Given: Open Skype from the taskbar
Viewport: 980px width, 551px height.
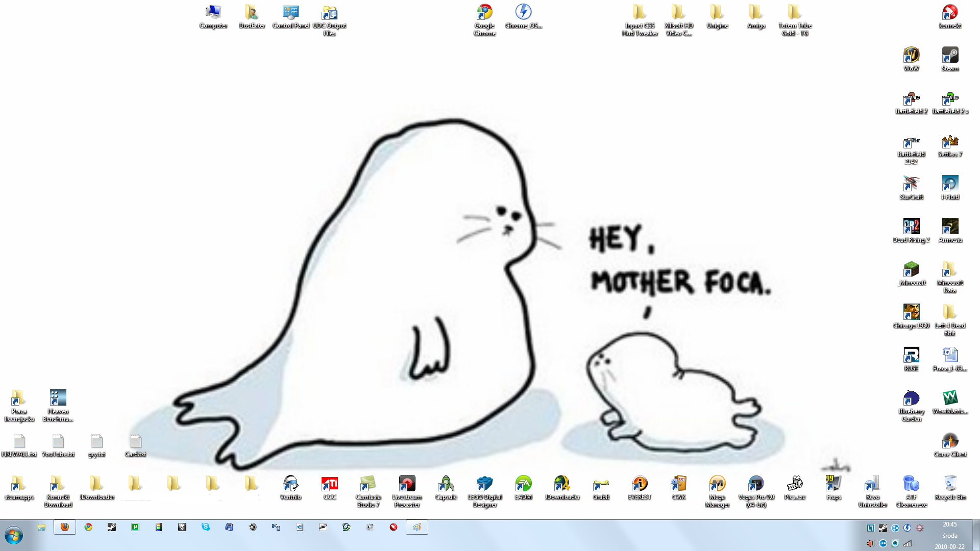Looking at the screenshot, I should (x=206, y=527).
